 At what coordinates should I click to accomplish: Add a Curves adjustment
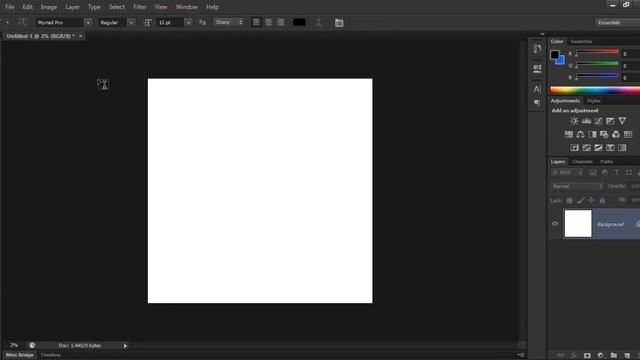[x=598, y=121]
